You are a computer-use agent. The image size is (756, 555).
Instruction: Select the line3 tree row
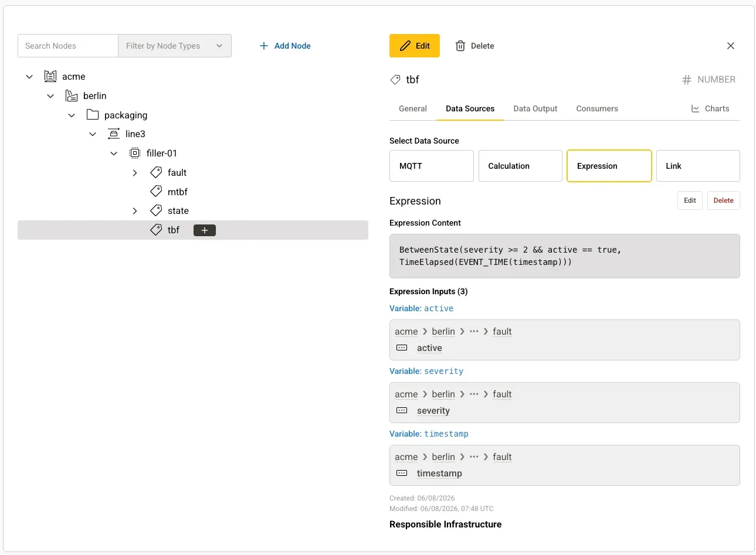coord(193,134)
